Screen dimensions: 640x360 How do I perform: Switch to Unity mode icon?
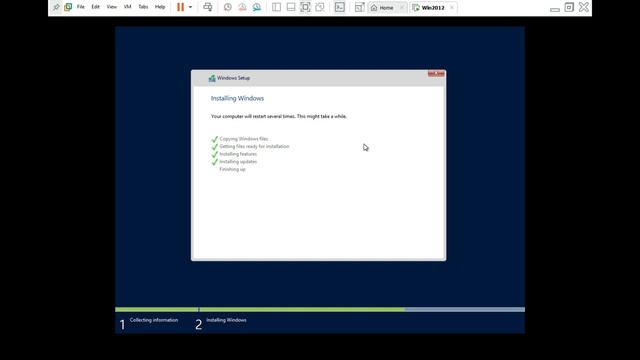320,7
